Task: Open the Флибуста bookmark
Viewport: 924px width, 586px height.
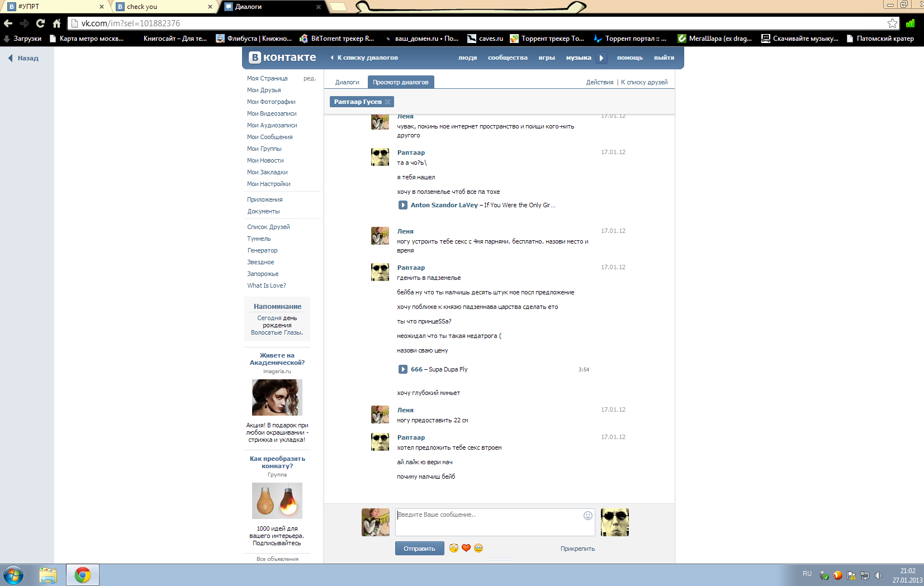Action: point(254,39)
